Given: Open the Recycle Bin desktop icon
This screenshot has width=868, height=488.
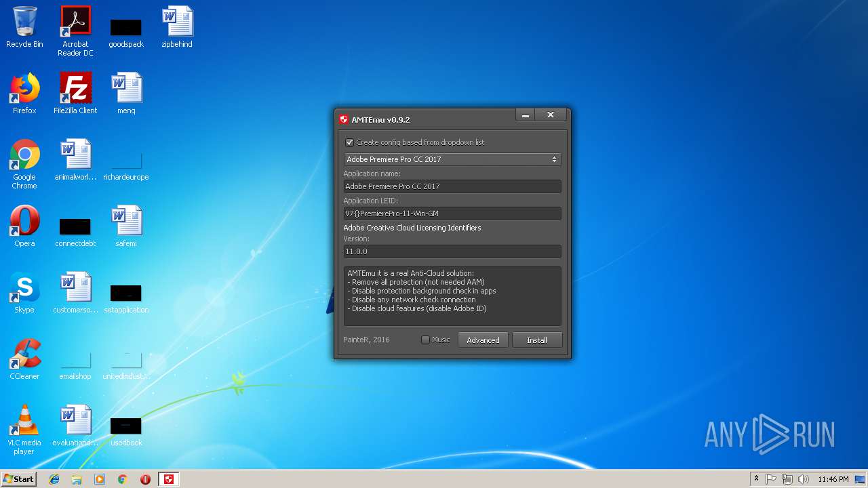Looking at the screenshot, I should click(x=24, y=27).
